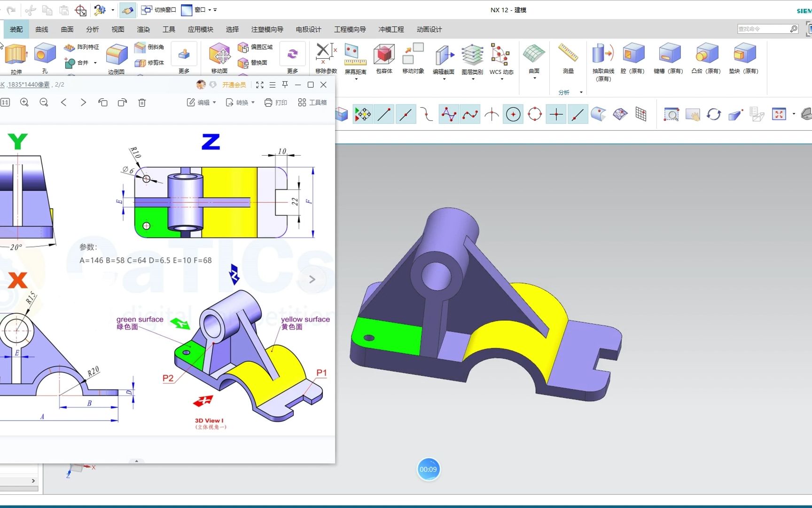The width and height of the screenshot is (812, 508).
Task: Click the 移动对象 move object tool
Action: pyautogui.click(x=413, y=58)
